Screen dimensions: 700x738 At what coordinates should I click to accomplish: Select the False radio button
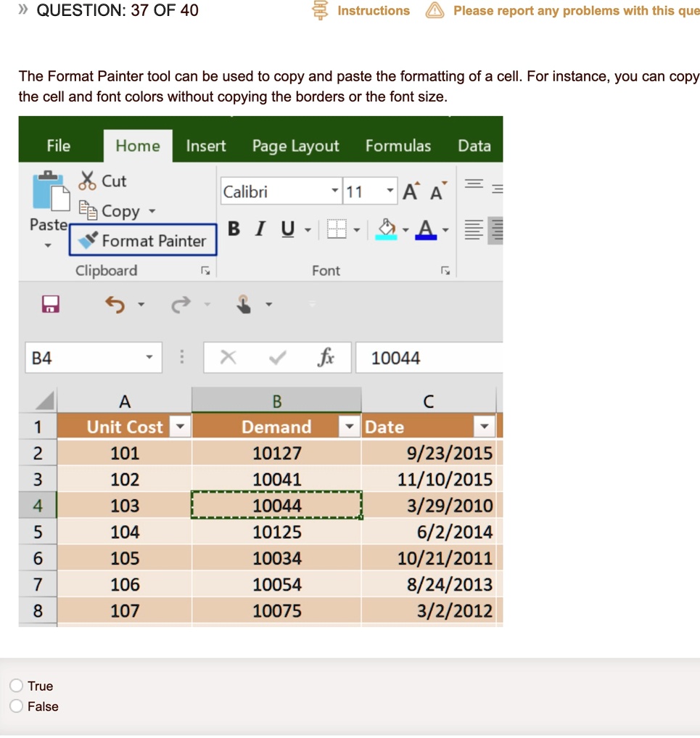point(17,706)
